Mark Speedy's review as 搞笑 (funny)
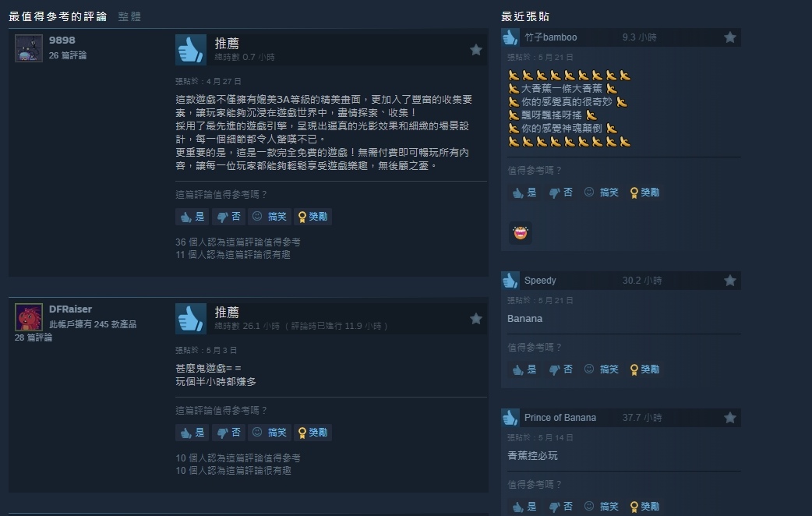This screenshot has height=516, width=812. [x=602, y=369]
